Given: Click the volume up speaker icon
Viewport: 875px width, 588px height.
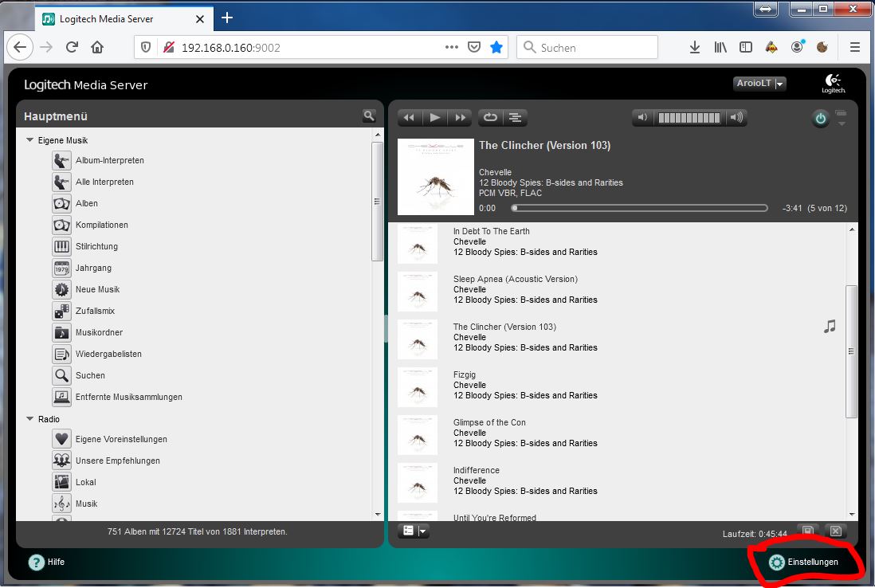Looking at the screenshot, I should pyautogui.click(x=736, y=117).
